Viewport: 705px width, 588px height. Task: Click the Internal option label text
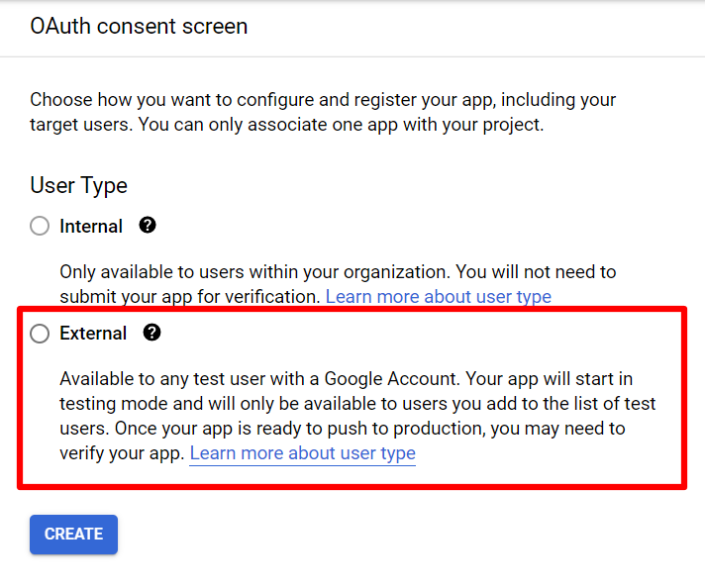pyautogui.click(x=91, y=227)
